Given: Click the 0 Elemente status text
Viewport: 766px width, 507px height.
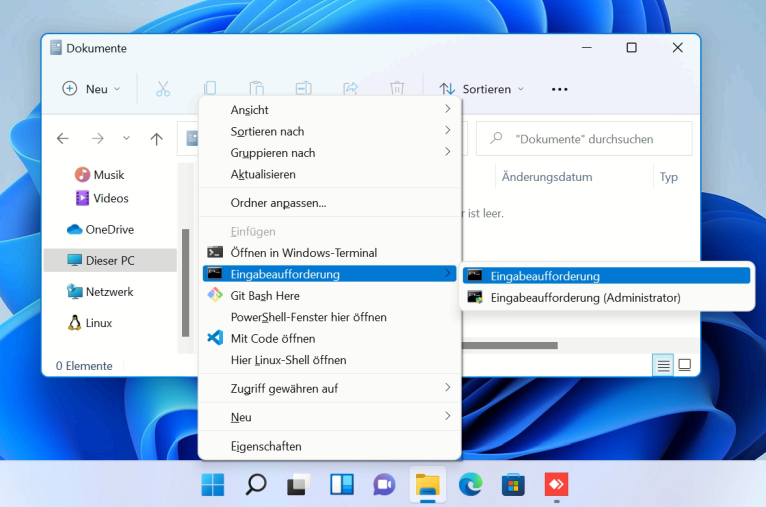Looking at the screenshot, I should point(84,366).
